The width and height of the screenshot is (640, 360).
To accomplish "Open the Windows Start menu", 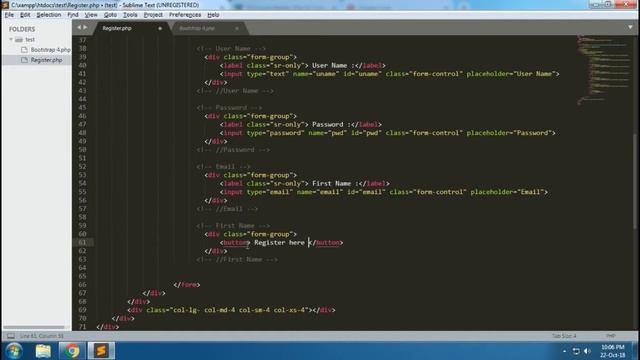I will pyautogui.click(x=13, y=351).
